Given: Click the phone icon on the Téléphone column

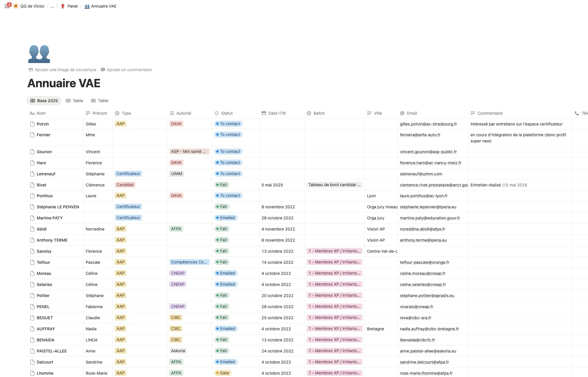Looking at the screenshot, I should point(576,113).
